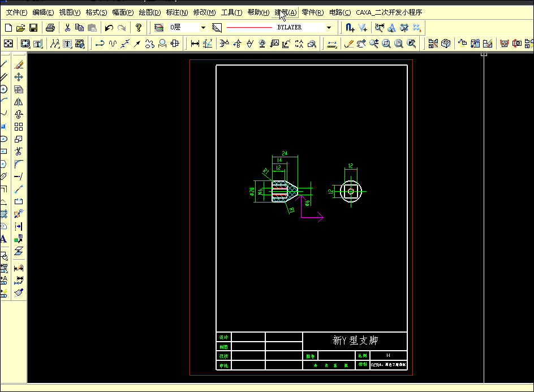The height and width of the screenshot is (392, 534).
Task: Create a new file with the blank page icon
Action: point(8,28)
